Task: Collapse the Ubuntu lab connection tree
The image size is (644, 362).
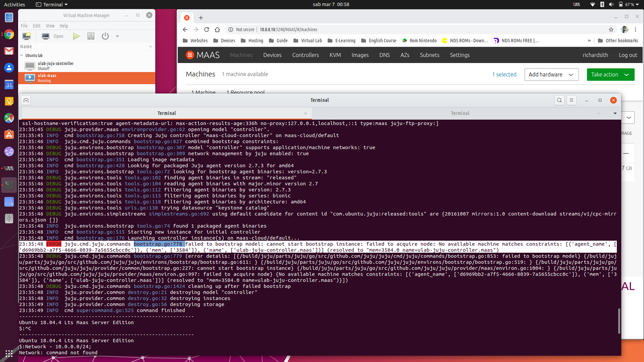Action: coord(22,56)
